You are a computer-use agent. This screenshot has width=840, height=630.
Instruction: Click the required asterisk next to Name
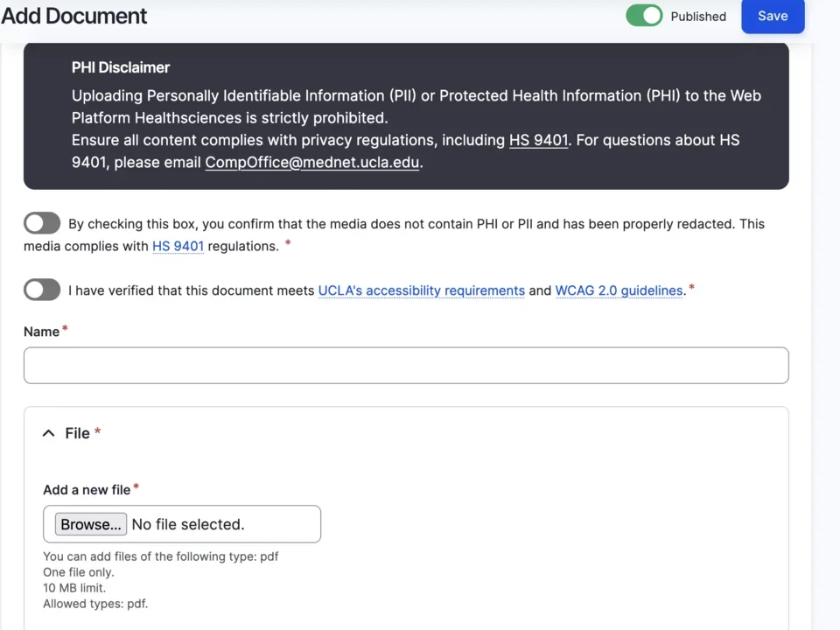(x=65, y=328)
